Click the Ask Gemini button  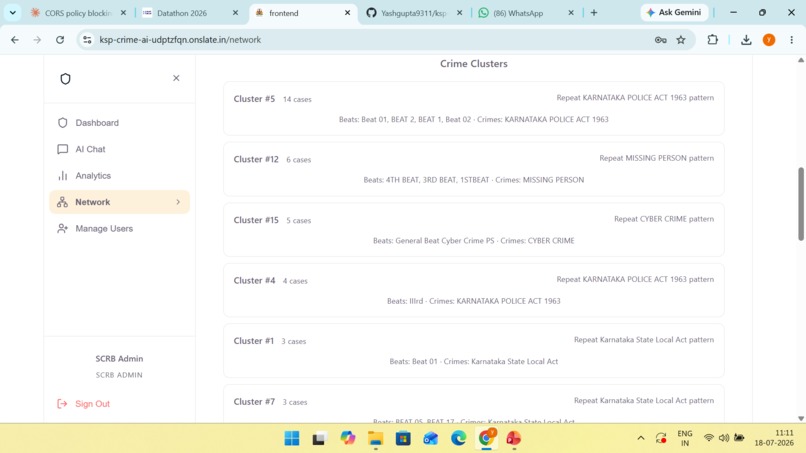pos(674,12)
